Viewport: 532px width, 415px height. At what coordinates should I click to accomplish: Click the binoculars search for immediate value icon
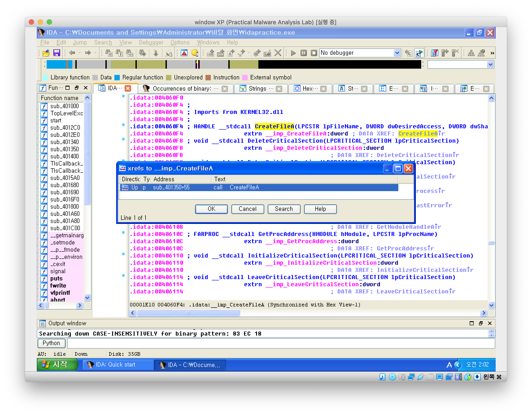pyautogui.click(x=109, y=53)
